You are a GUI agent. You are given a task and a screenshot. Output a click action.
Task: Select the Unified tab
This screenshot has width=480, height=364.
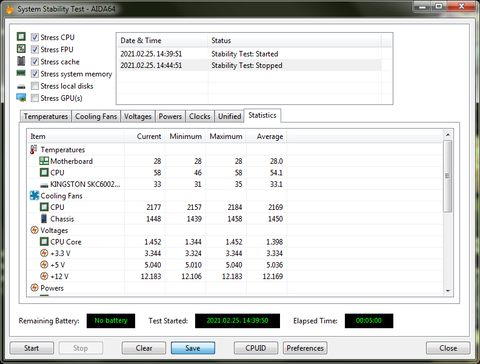point(229,116)
